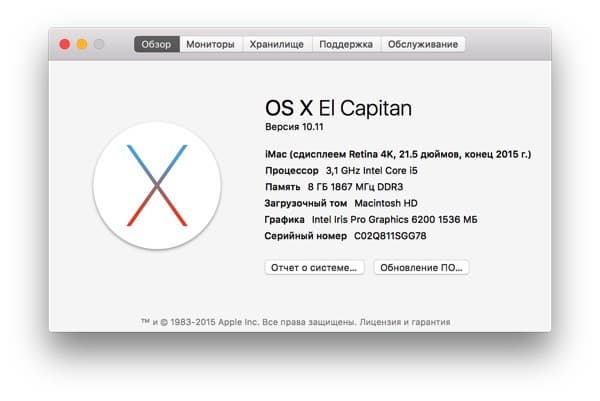Open the Хранилище tab
The width and height of the screenshot is (600, 401).
point(277,44)
